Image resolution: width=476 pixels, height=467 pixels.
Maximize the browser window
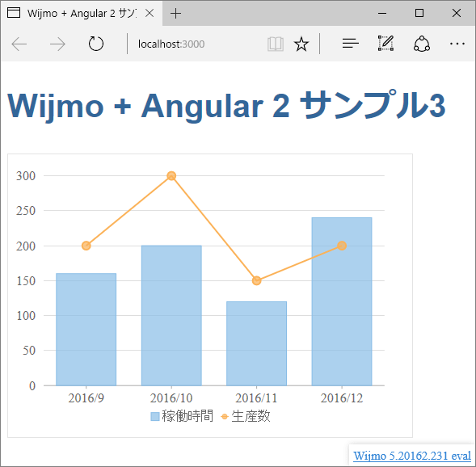[x=419, y=13]
